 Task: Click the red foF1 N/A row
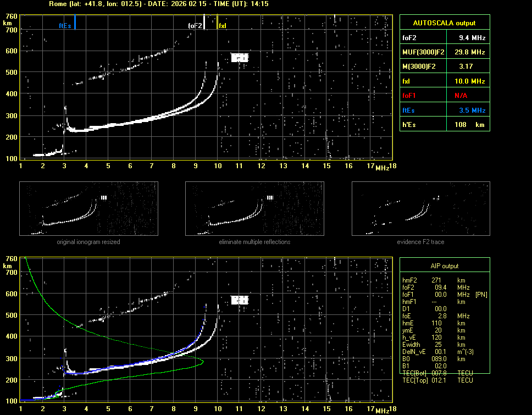pos(444,96)
